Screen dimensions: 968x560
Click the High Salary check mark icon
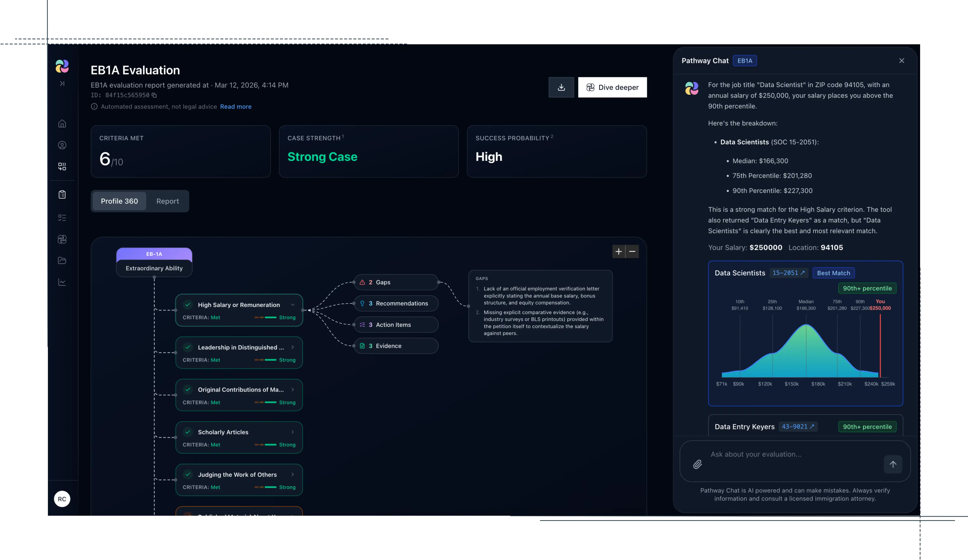[x=188, y=305]
